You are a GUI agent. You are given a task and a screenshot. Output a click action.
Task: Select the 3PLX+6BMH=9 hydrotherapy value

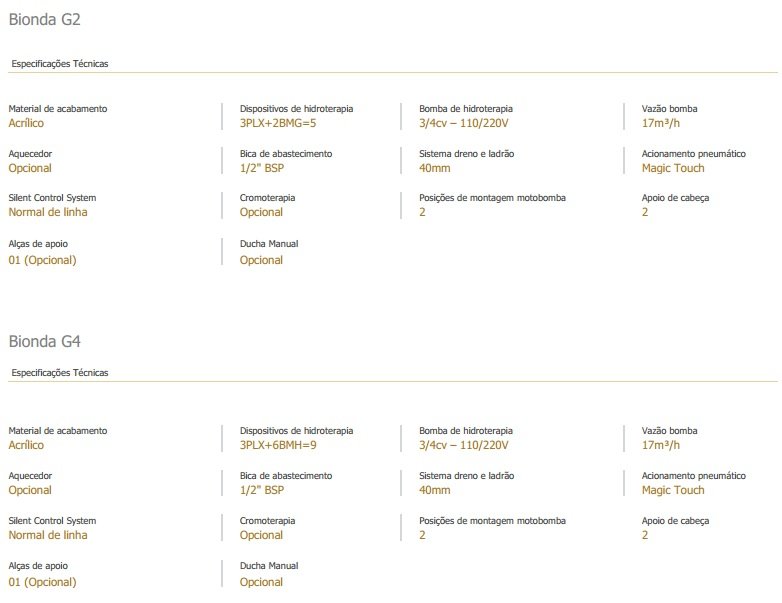coord(278,445)
